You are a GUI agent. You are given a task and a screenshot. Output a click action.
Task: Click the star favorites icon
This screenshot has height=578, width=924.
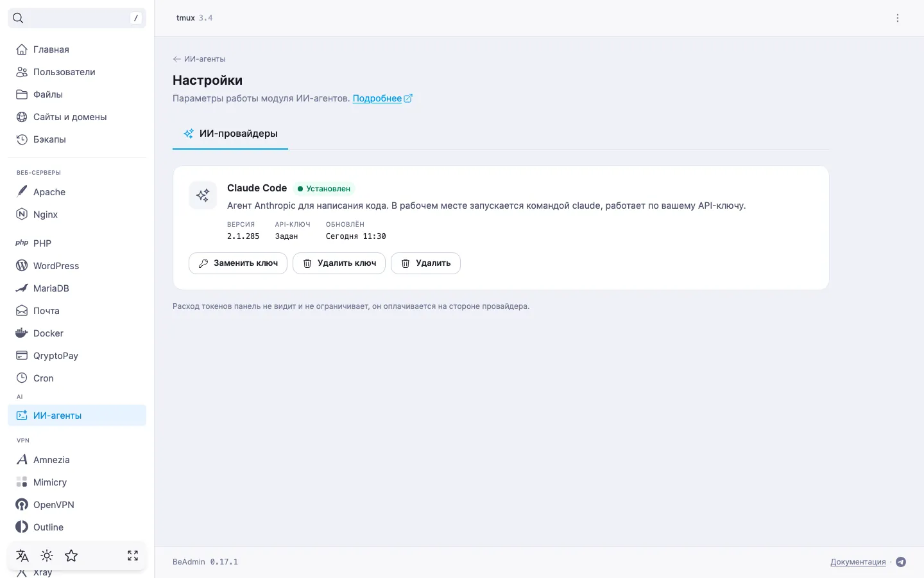pyautogui.click(x=71, y=556)
